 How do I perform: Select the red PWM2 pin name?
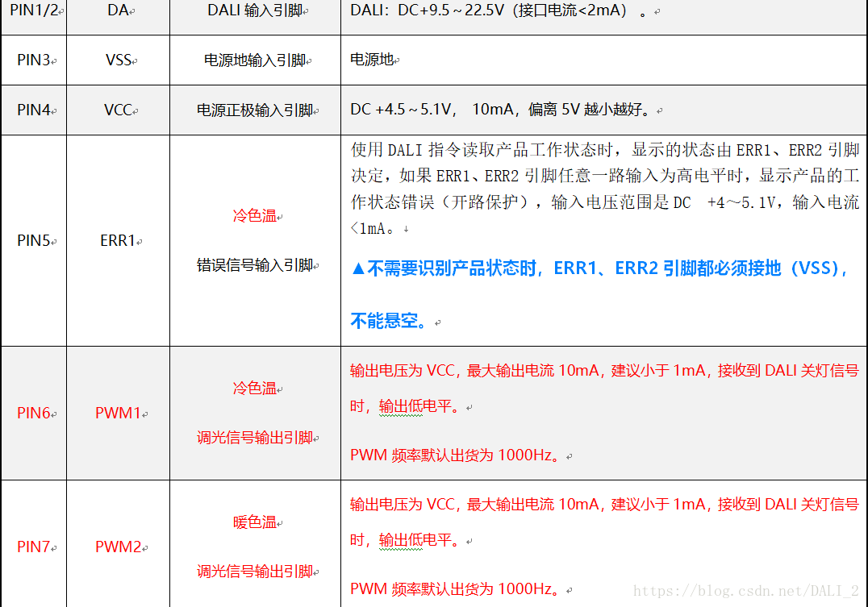tap(117, 545)
